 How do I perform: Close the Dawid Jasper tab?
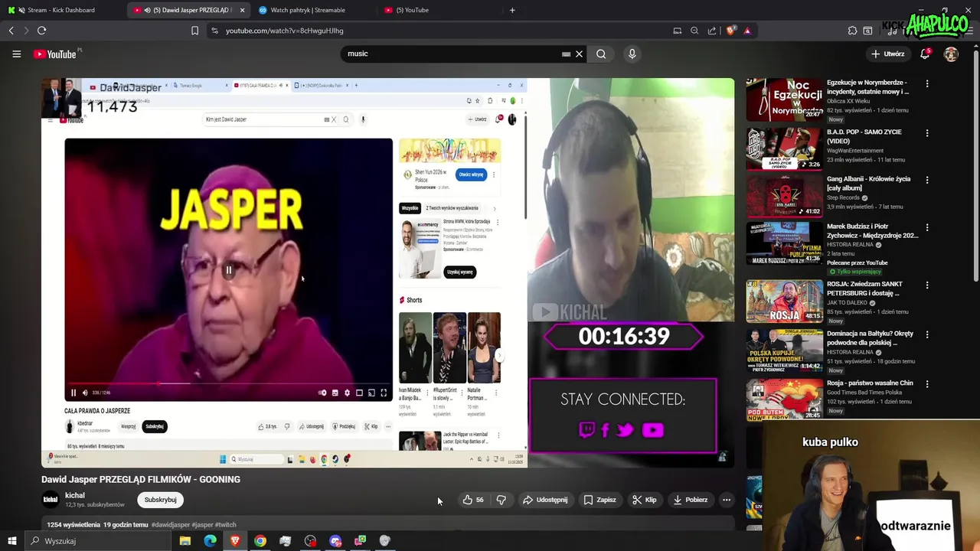point(243,10)
